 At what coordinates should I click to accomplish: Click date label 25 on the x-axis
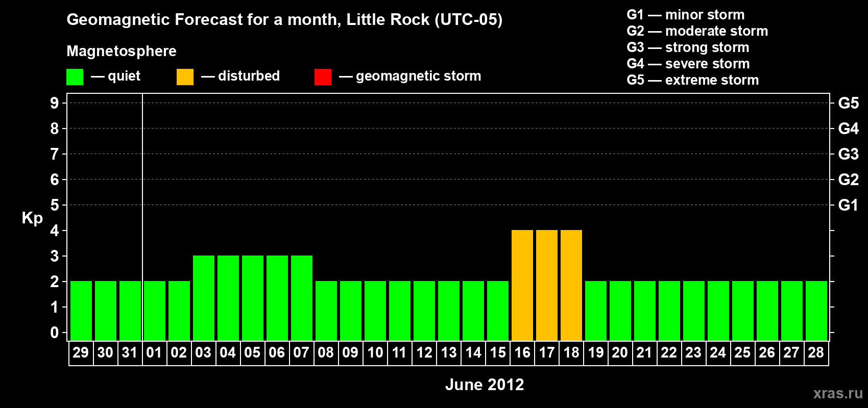[742, 352]
